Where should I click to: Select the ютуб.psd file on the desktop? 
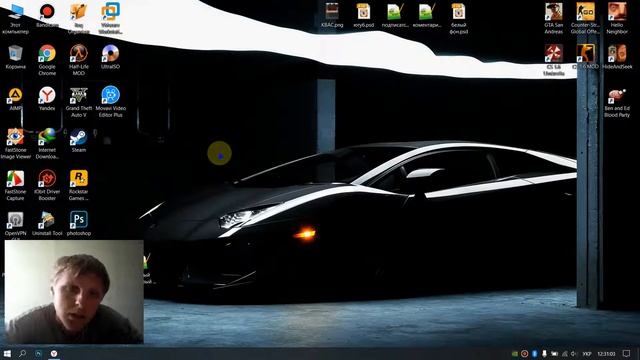pyautogui.click(x=363, y=16)
